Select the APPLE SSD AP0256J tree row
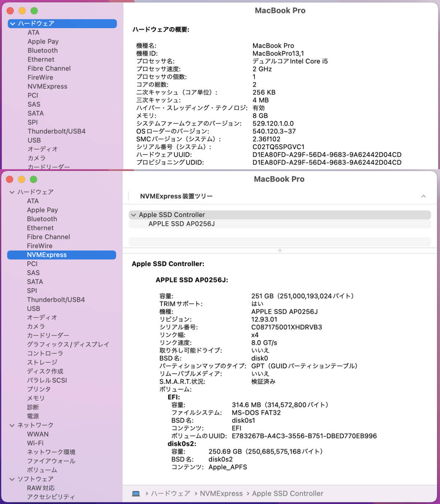 279,224
